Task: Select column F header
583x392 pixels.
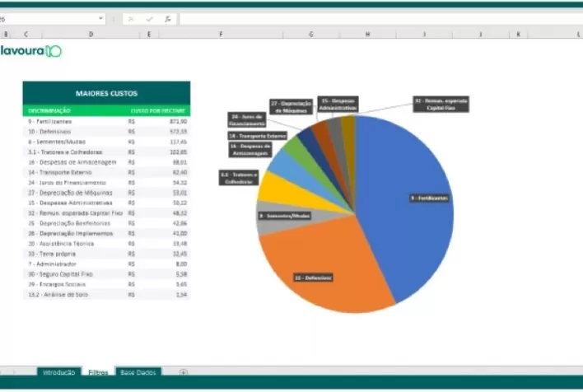Action: tap(221, 35)
